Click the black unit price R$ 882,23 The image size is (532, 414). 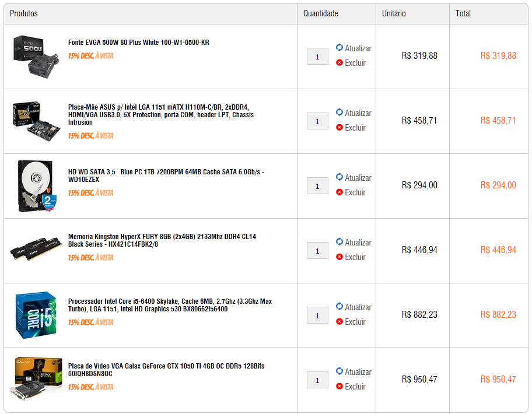pos(419,315)
